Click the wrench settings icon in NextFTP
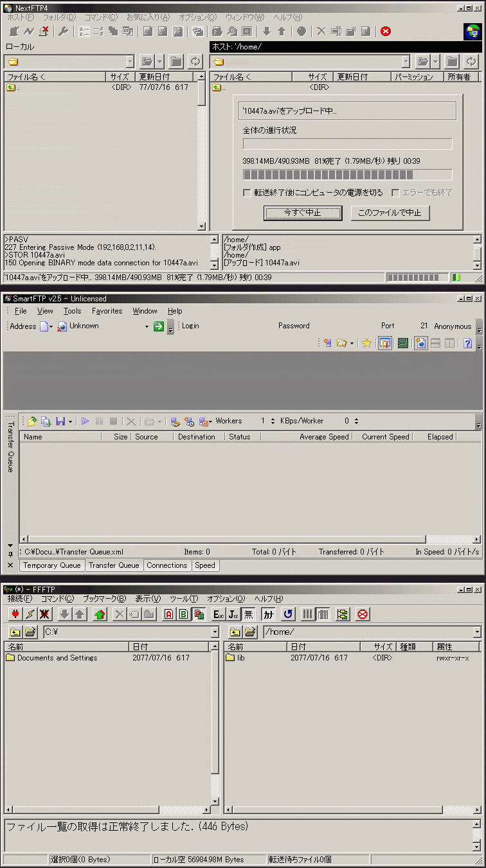 tap(63, 31)
